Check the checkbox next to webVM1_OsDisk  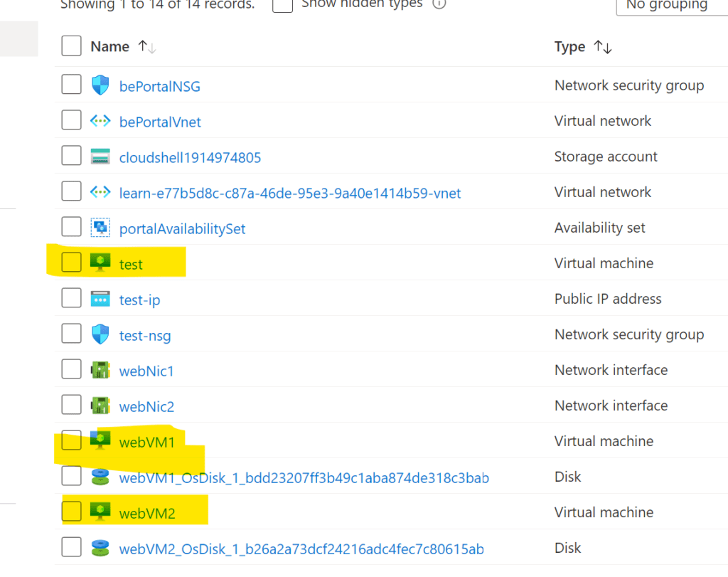[71, 477]
